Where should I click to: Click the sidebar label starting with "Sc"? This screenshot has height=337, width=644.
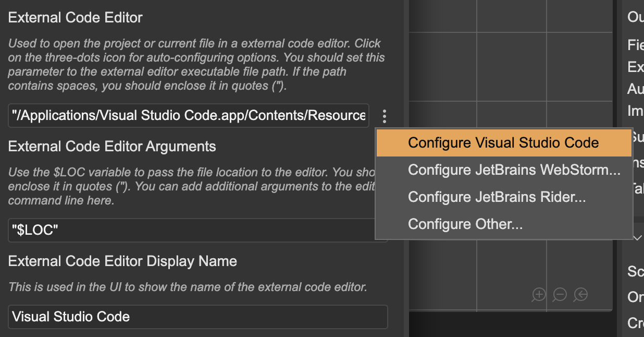tap(635, 271)
